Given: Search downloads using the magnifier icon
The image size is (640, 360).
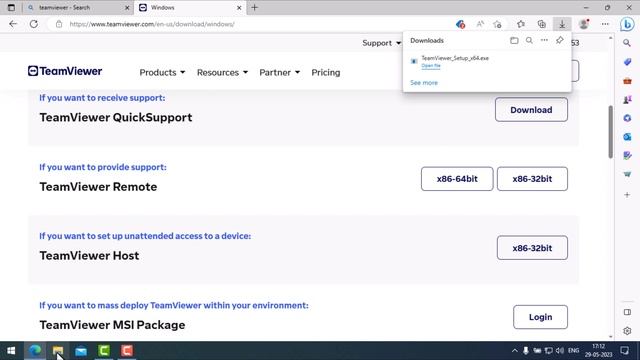Looking at the screenshot, I should pos(529,40).
